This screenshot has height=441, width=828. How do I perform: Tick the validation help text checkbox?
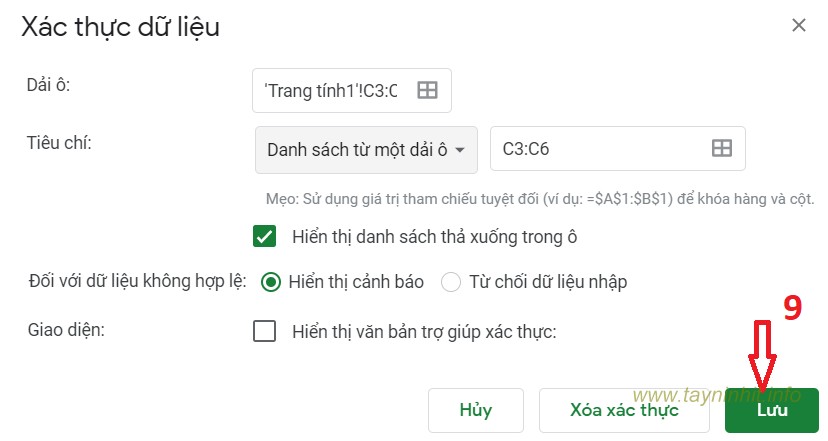(x=265, y=331)
